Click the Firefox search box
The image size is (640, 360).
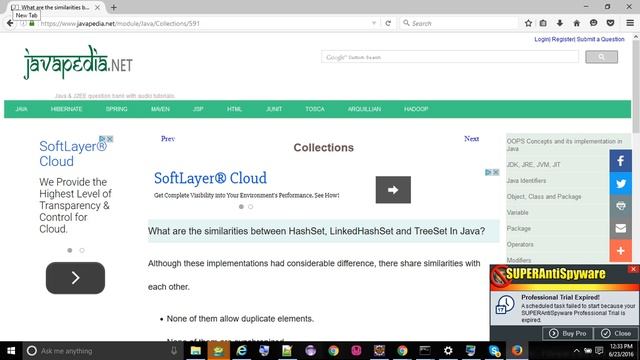[x=458, y=23]
